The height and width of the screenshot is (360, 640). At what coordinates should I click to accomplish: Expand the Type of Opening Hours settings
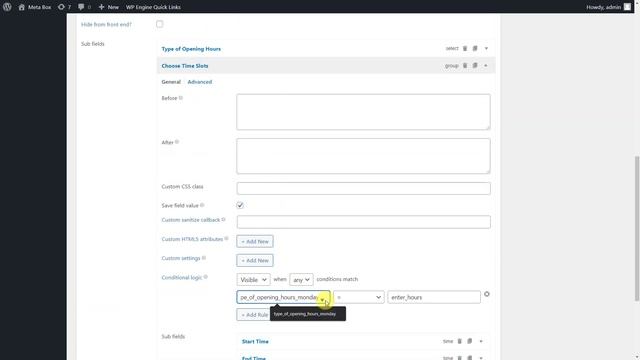pos(486,48)
